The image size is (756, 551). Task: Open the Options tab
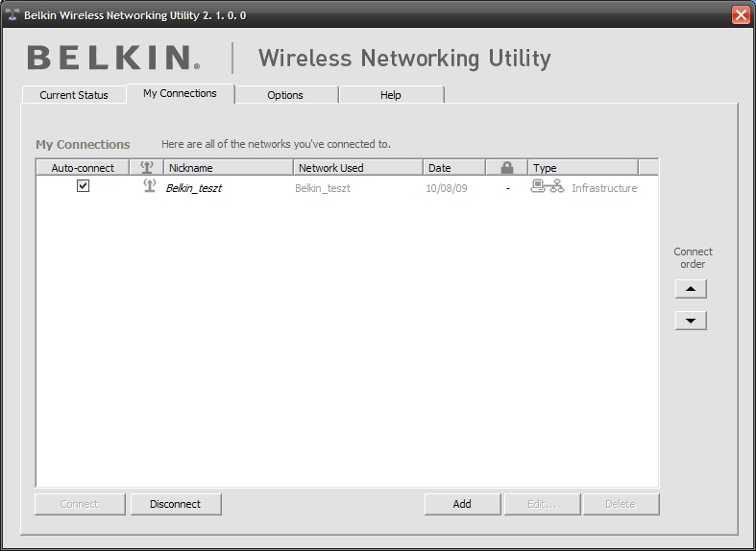point(285,95)
